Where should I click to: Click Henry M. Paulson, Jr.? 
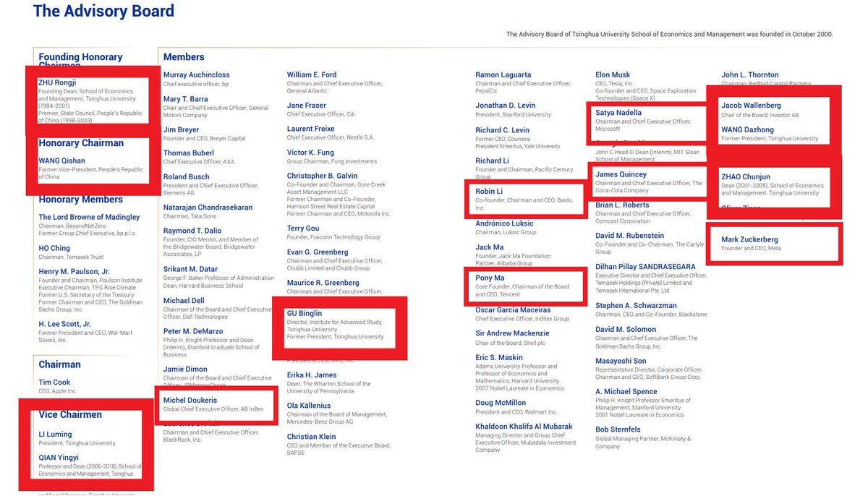[x=74, y=271]
